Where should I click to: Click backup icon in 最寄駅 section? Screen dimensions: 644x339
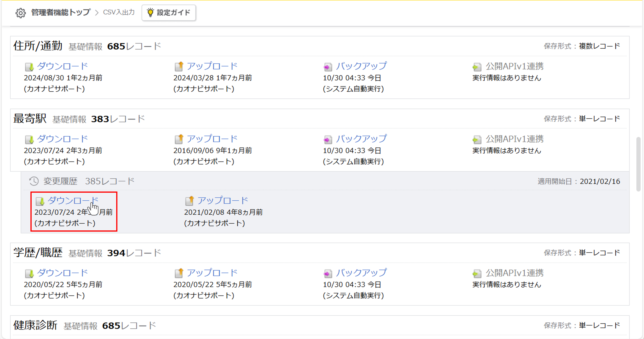[328, 139]
